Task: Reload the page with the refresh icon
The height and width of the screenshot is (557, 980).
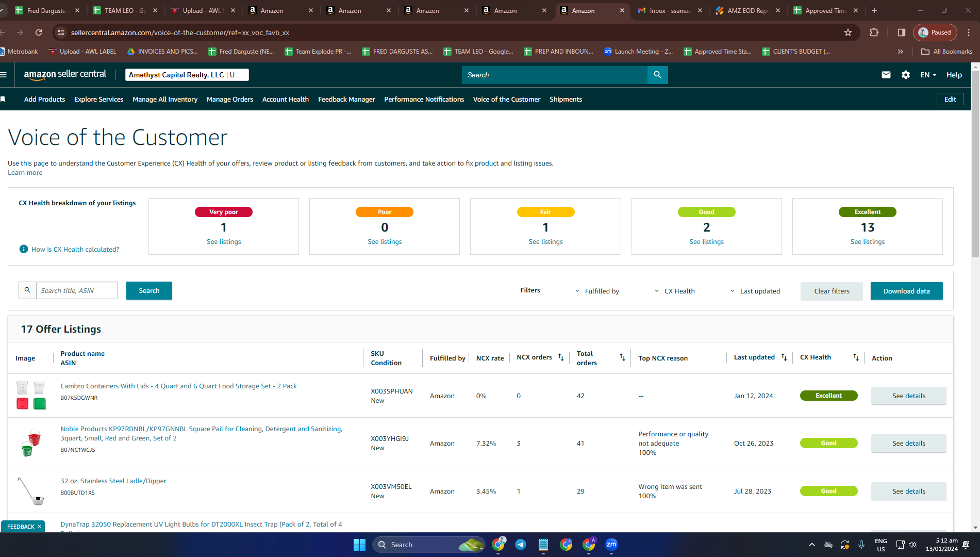Action: (39, 32)
